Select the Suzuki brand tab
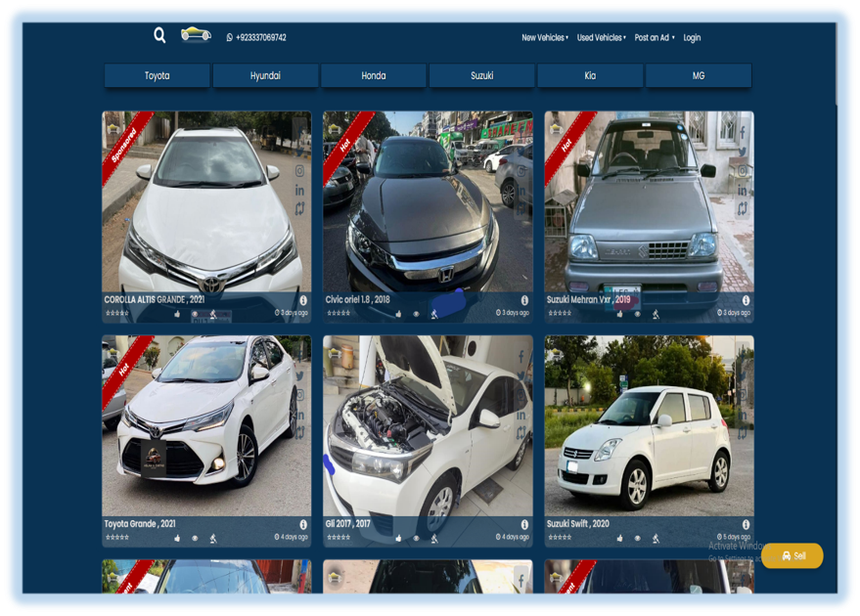This screenshot has width=860, height=616. pos(481,75)
